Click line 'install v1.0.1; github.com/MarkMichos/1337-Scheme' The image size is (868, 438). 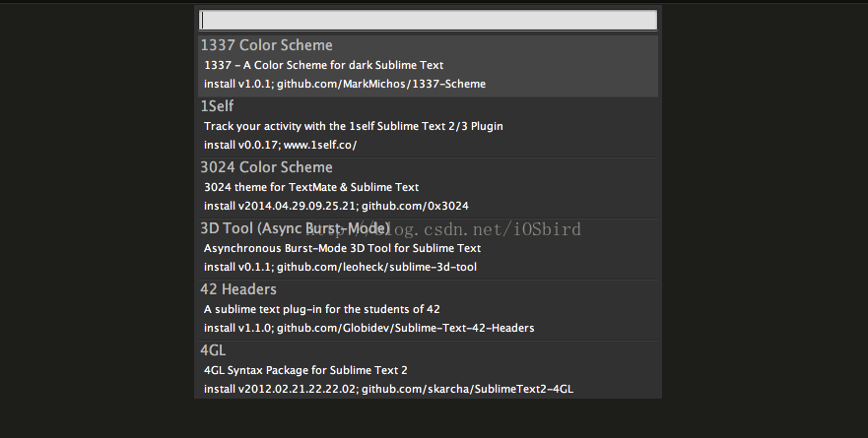click(x=345, y=84)
